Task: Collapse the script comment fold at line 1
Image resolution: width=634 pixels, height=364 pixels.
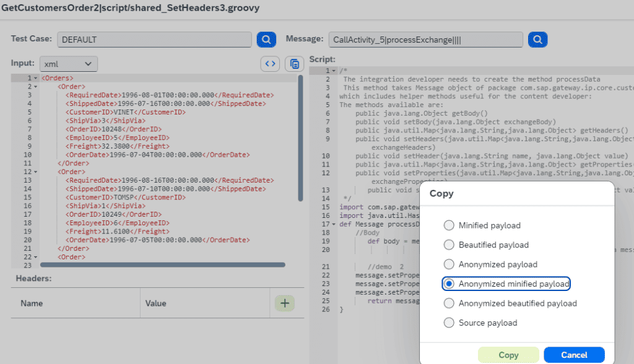Action: (x=334, y=71)
